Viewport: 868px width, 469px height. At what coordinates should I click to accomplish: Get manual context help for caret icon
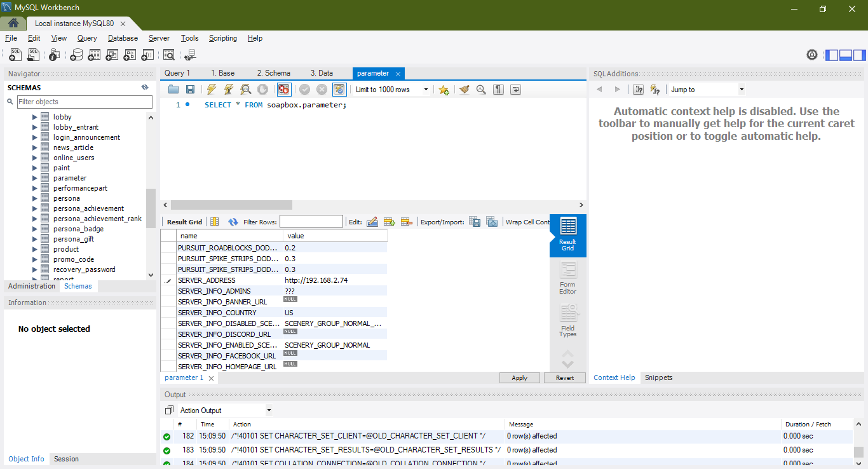pos(639,90)
